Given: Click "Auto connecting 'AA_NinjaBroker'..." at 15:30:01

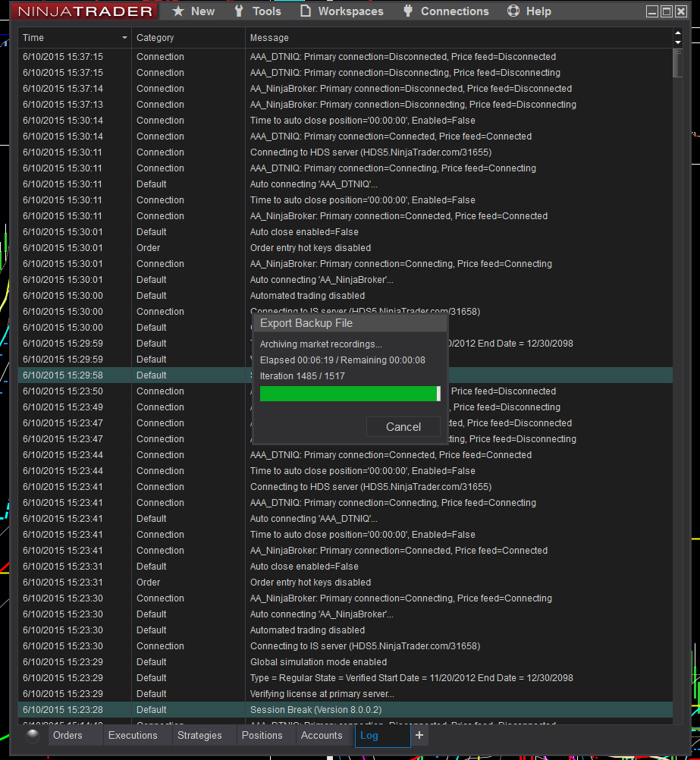Looking at the screenshot, I should [322, 280].
